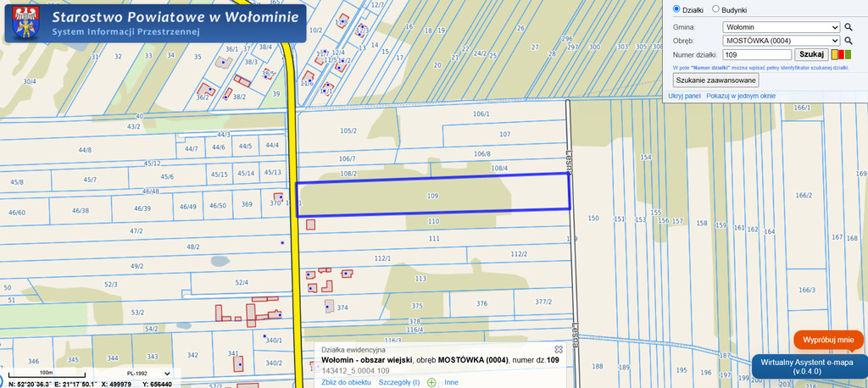Click the green plus icon beside Inne
Screen dimensions: 868x388
[431, 382]
